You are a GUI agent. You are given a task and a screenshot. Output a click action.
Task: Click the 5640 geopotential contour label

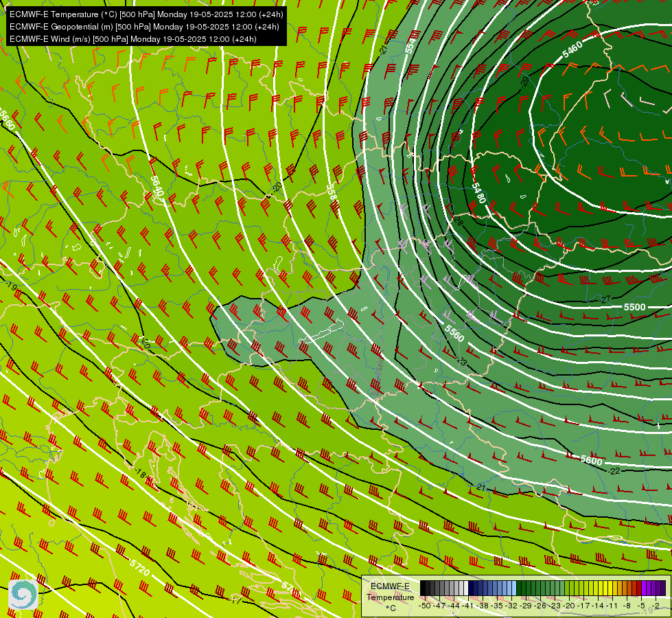pyautogui.click(x=157, y=187)
